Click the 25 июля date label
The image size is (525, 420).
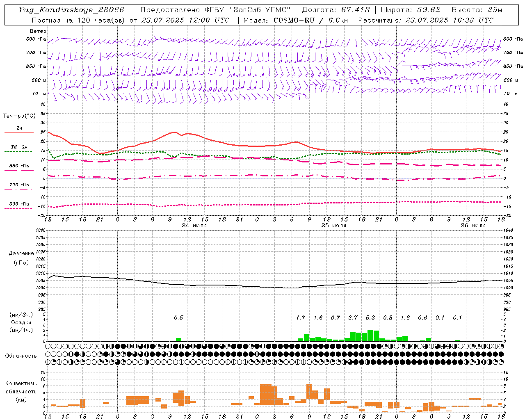point(334,226)
